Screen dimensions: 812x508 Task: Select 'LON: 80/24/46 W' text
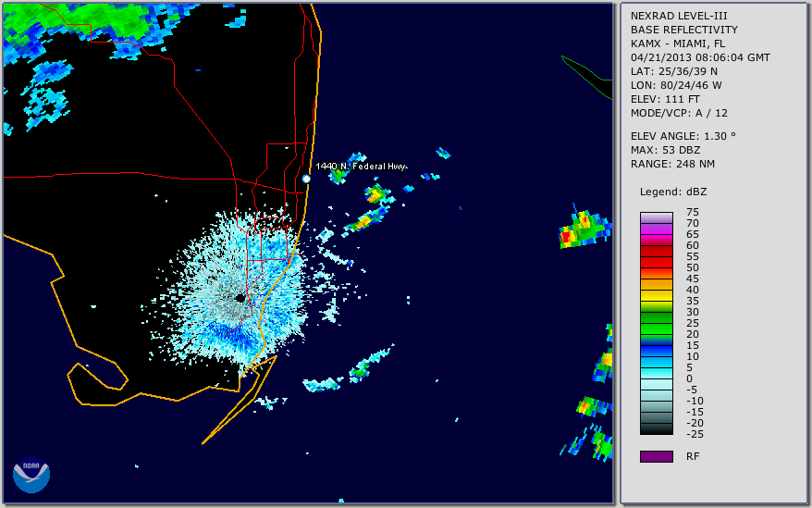676,85
